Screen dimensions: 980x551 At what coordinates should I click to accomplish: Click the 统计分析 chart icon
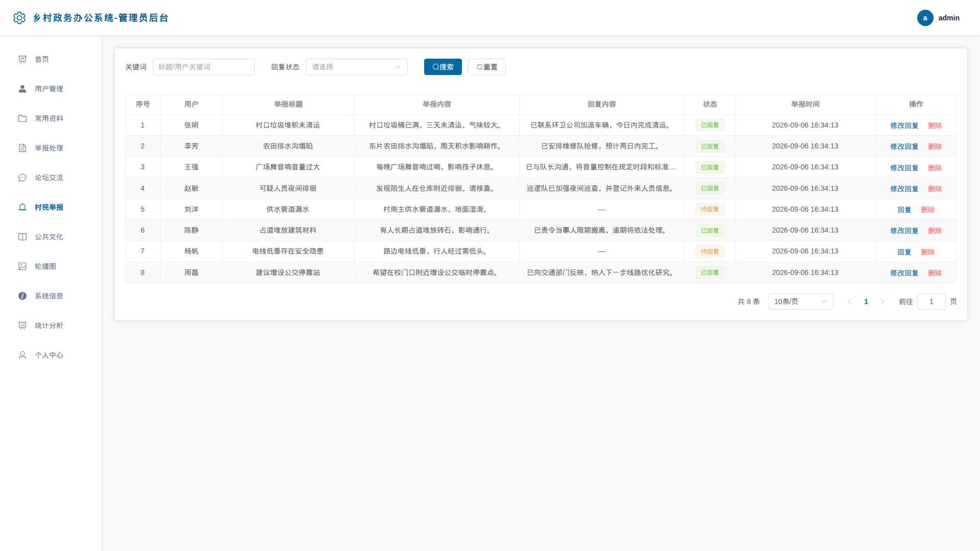[22, 325]
